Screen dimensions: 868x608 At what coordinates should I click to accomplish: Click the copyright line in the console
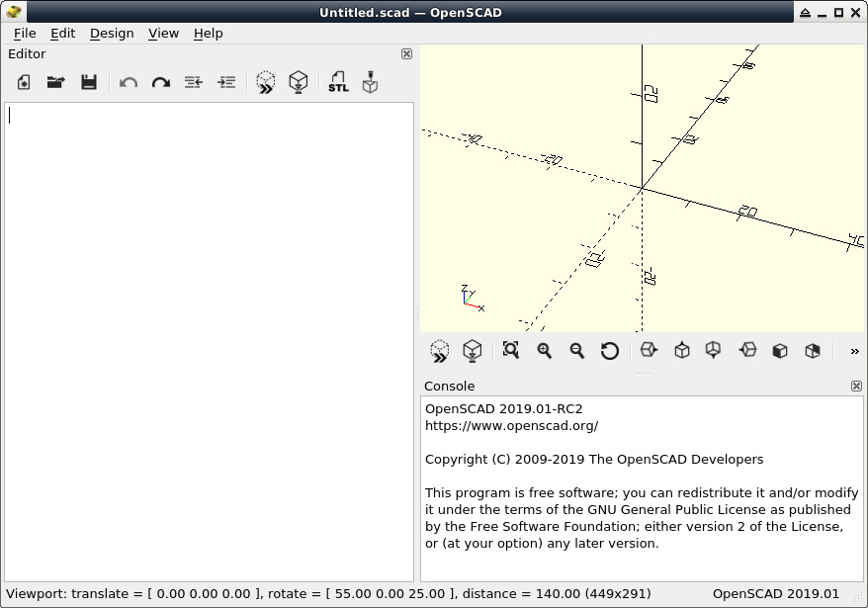pyautogui.click(x=594, y=460)
